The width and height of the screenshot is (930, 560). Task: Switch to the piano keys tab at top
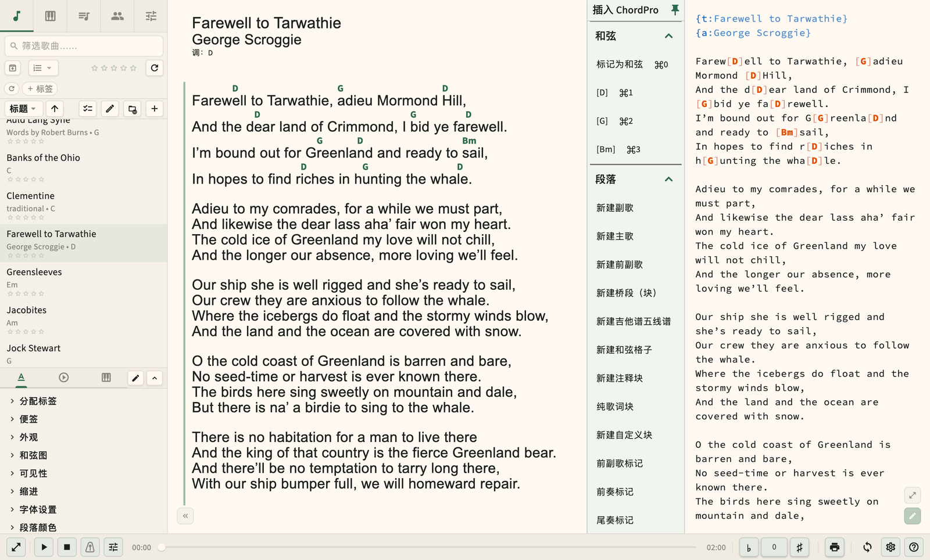[51, 16]
